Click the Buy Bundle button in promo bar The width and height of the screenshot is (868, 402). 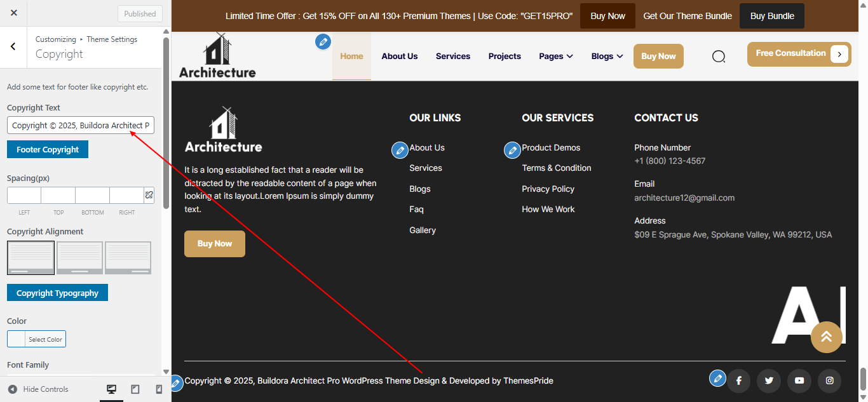pos(771,15)
